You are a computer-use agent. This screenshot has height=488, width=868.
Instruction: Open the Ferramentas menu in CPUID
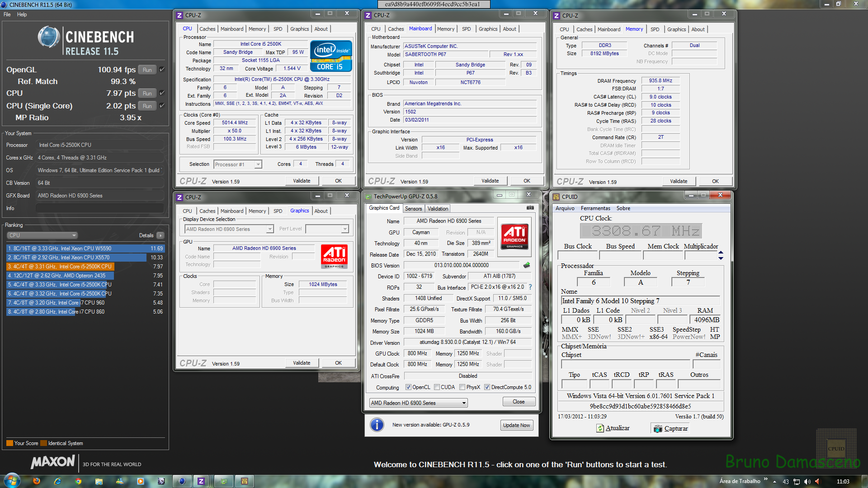point(595,208)
